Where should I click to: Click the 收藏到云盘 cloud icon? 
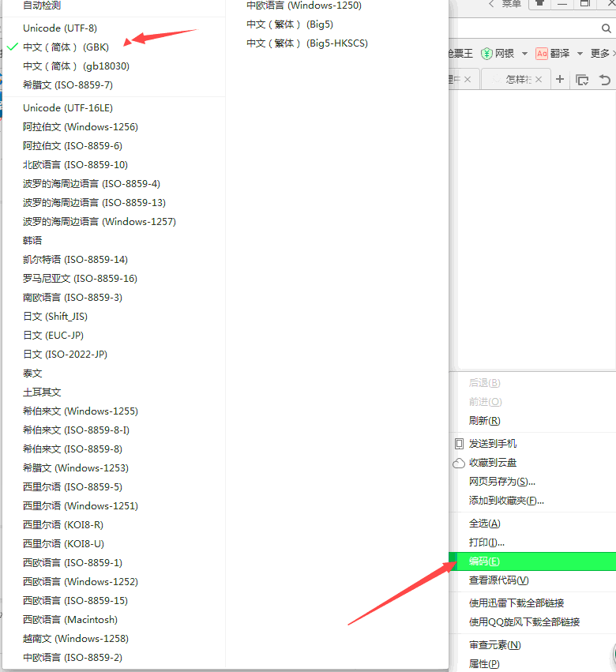click(459, 463)
